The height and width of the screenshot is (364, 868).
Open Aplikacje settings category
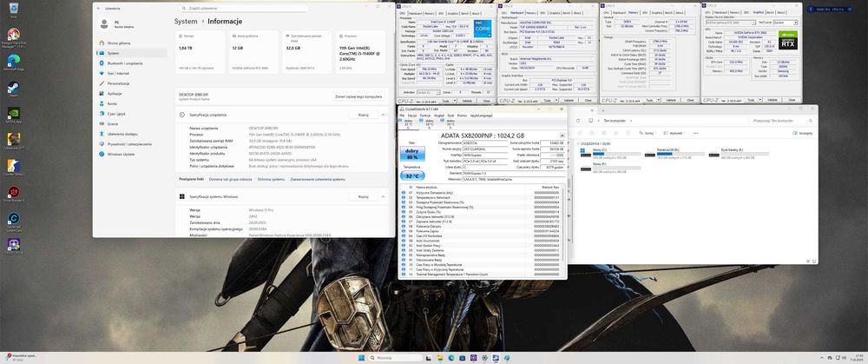coord(132,94)
